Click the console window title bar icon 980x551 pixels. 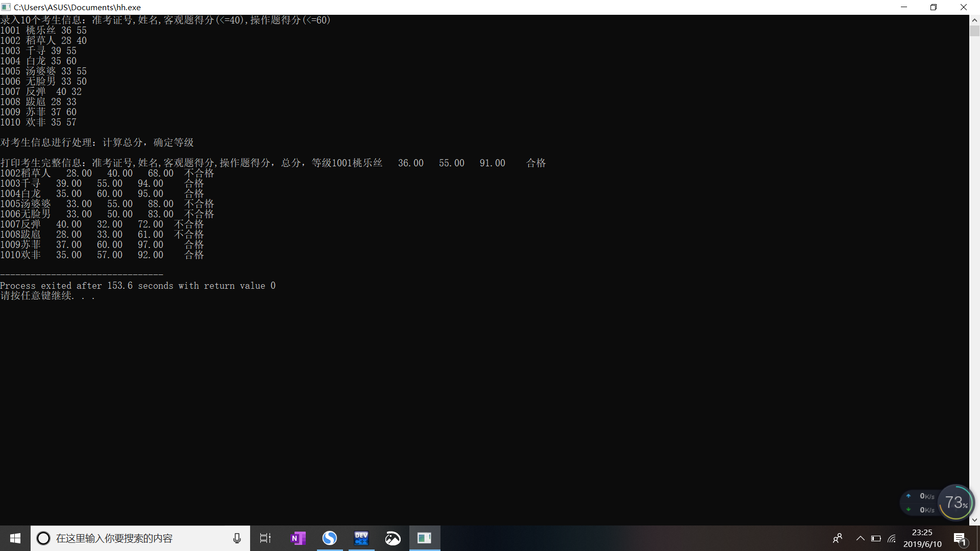[x=6, y=7]
